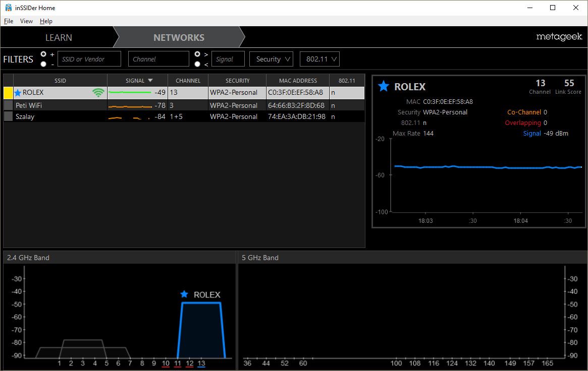
Task: Click the sort arrow in SIGNAL column header
Action: click(x=150, y=81)
